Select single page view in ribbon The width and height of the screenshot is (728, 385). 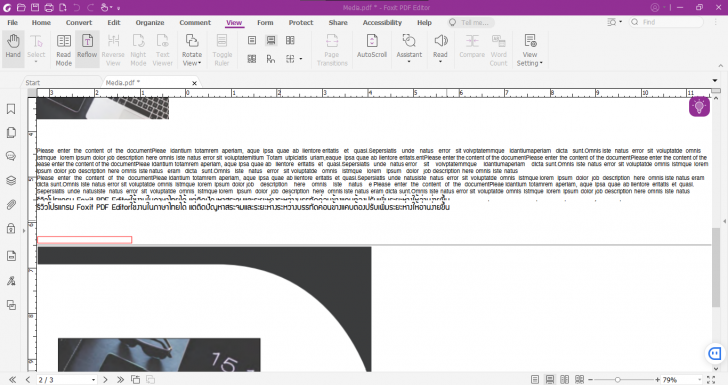click(252, 40)
